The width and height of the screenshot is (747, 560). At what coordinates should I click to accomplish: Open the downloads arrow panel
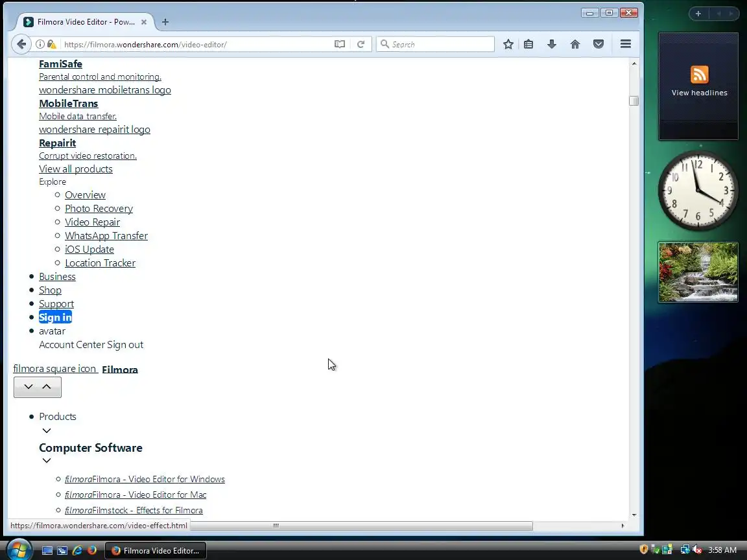[552, 44]
